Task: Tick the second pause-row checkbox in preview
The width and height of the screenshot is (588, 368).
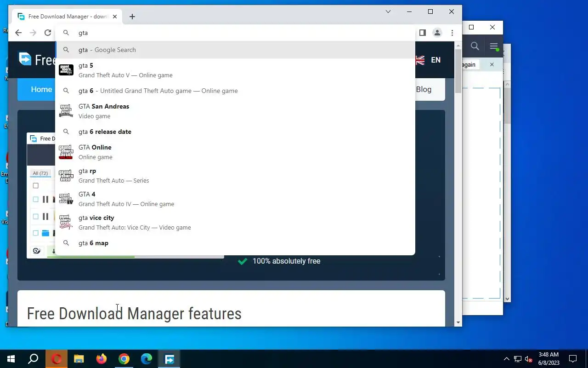Action: click(35, 216)
